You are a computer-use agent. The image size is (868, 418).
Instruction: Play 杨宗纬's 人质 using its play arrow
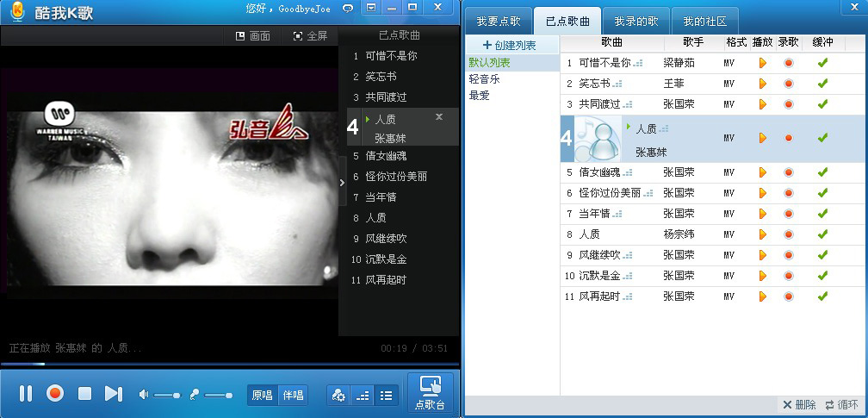(763, 234)
